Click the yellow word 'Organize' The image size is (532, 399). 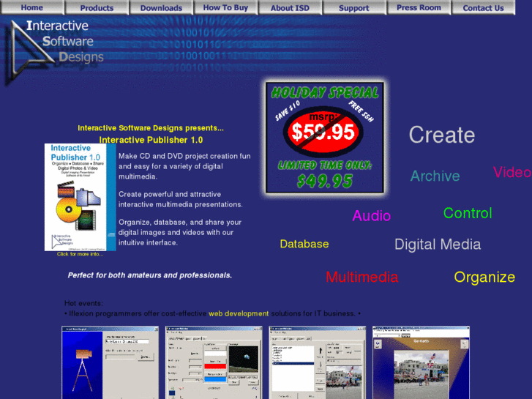pos(484,277)
